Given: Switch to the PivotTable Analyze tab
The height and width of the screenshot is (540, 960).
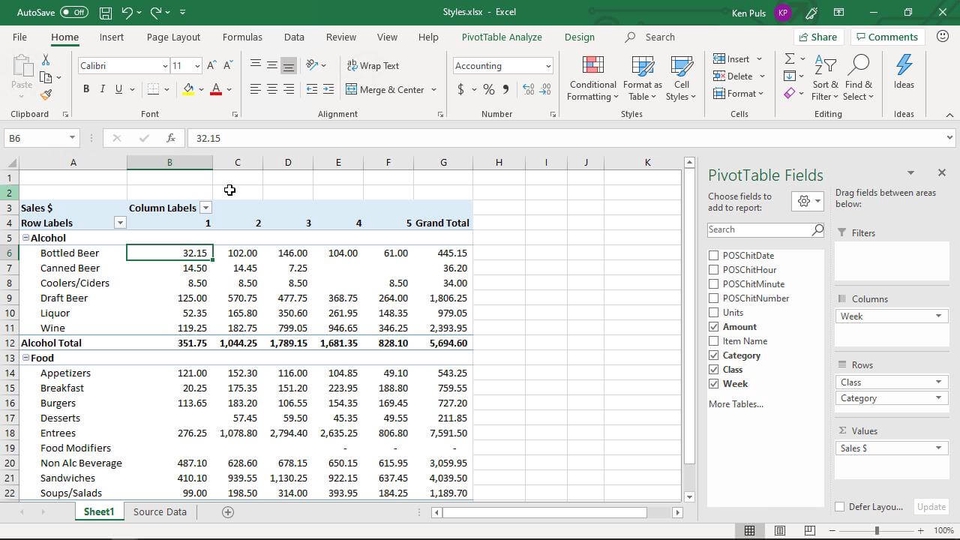Looking at the screenshot, I should pyautogui.click(x=501, y=37).
